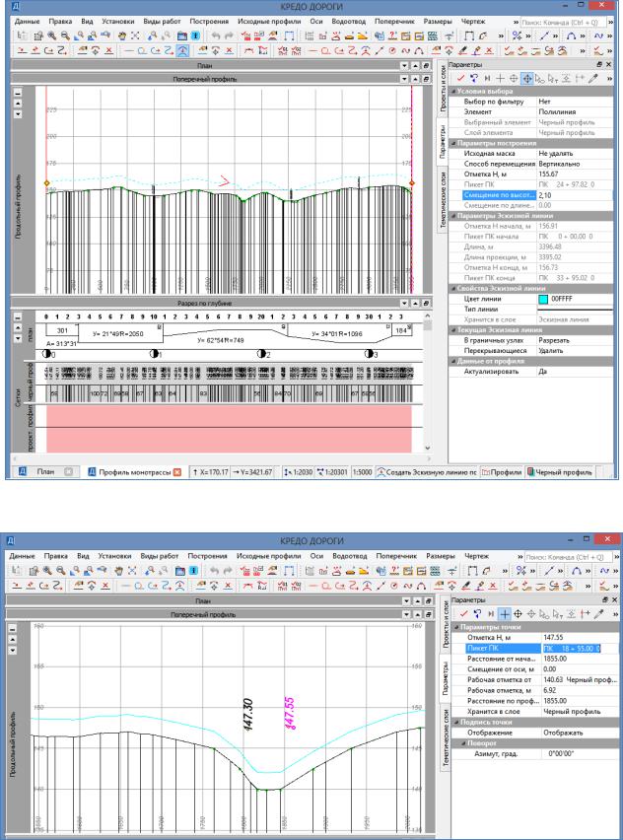Screen dimensions: 623x840
Task: Click percent icon in upper window toolbar
Action: [x=517, y=35]
